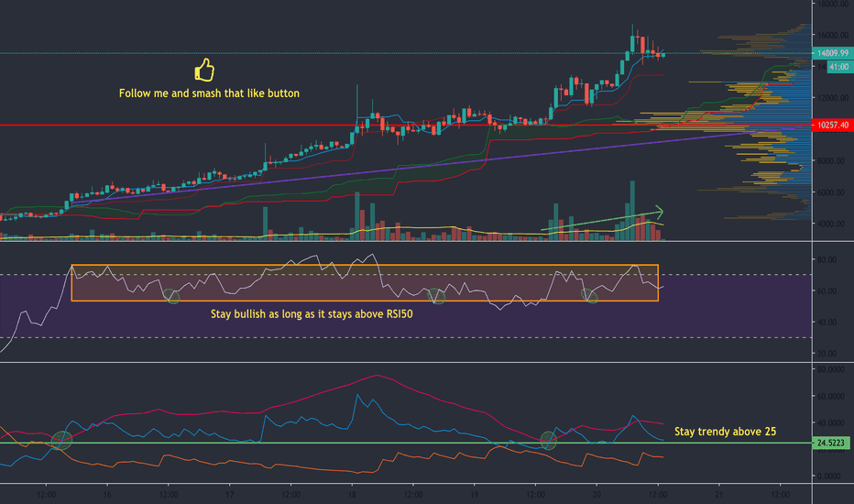This screenshot has width=854, height=504.
Task: Click the ADX axis 80.0000 label
Action: [830, 369]
